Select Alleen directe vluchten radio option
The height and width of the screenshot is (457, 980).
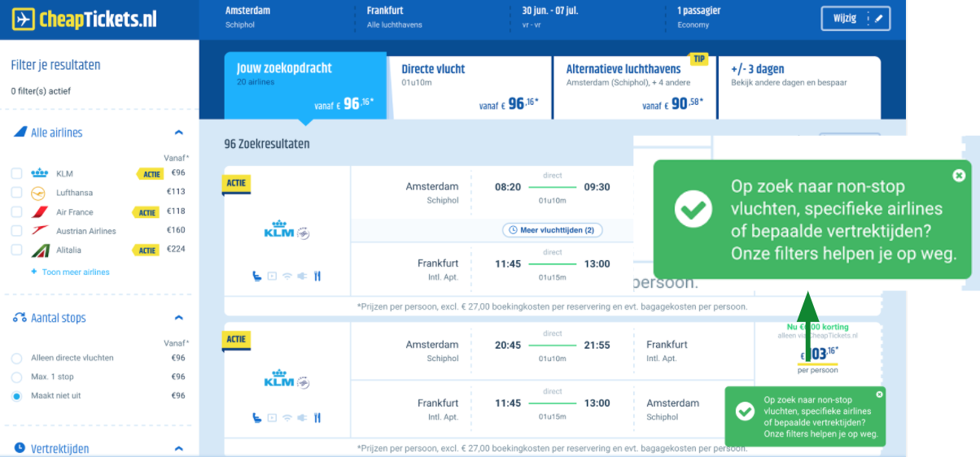[16, 358]
